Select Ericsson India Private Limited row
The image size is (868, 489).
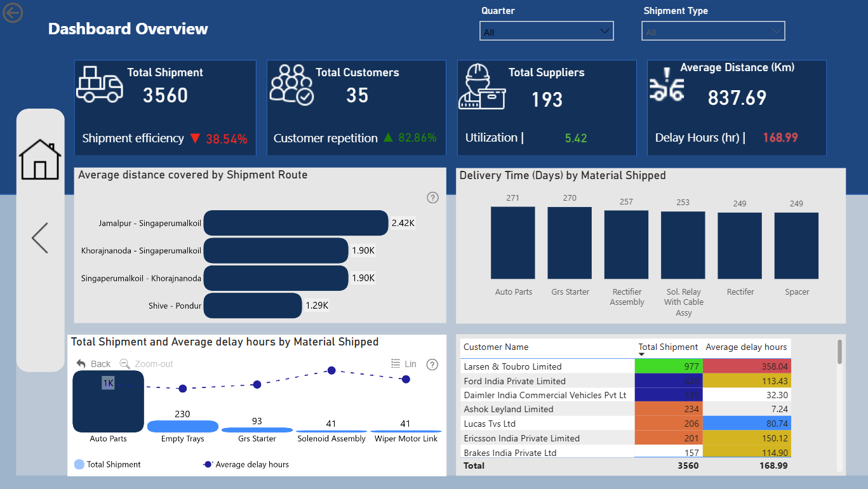tap(625, 438)
